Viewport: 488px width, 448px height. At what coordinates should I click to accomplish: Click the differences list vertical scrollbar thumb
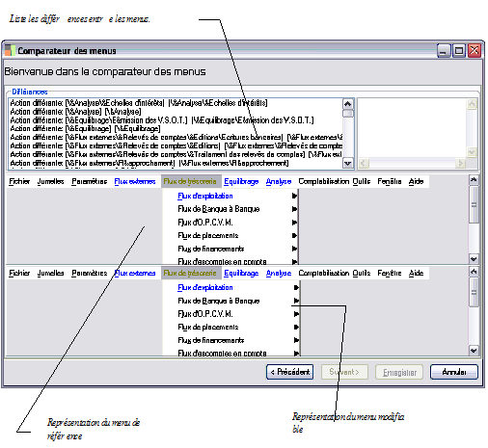pyautogui.click(x=347, y=114)
